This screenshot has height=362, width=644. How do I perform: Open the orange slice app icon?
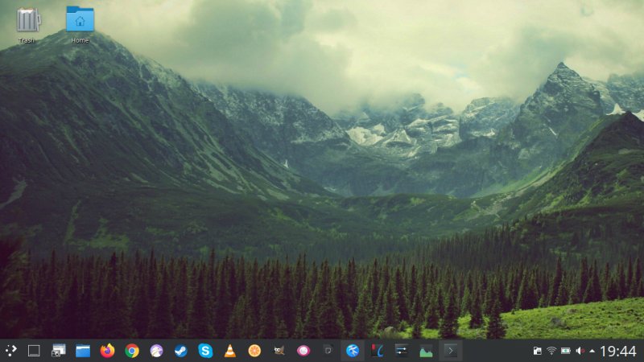(254, 351)
